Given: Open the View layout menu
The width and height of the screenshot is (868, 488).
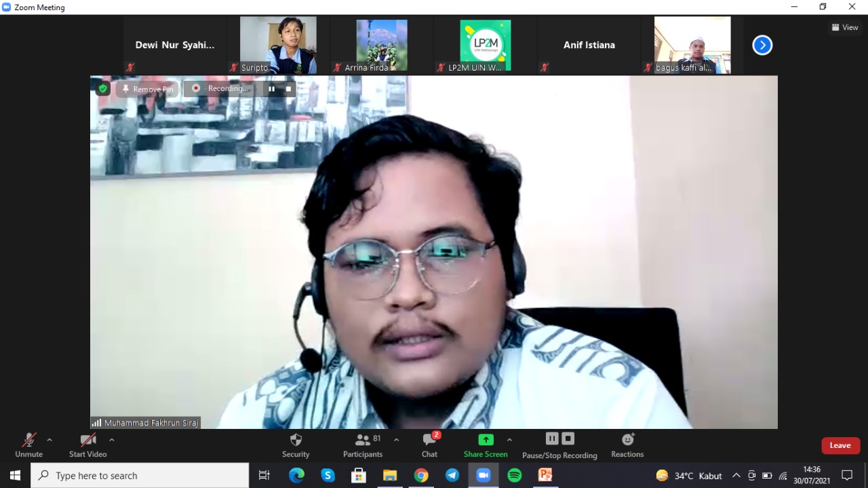Looking at the screenshot, I should [x=845, y=27].
